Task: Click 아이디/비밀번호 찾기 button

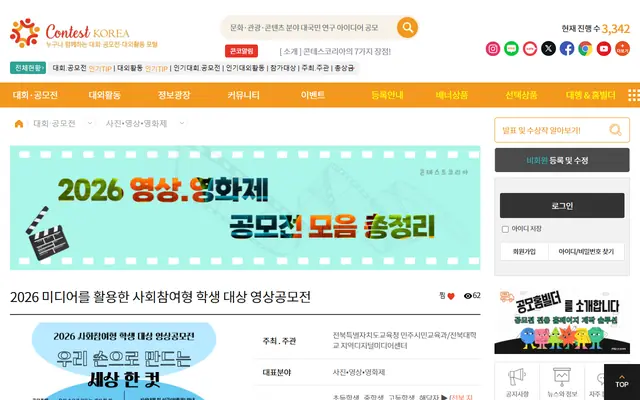Action: 586,252
